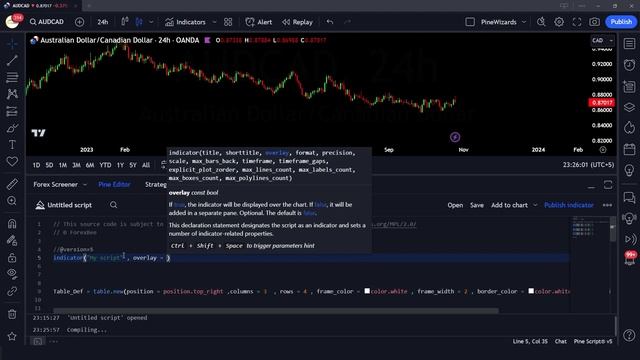Select the All time range
Screen dimensions: 640x360
[x=146, y=165]
